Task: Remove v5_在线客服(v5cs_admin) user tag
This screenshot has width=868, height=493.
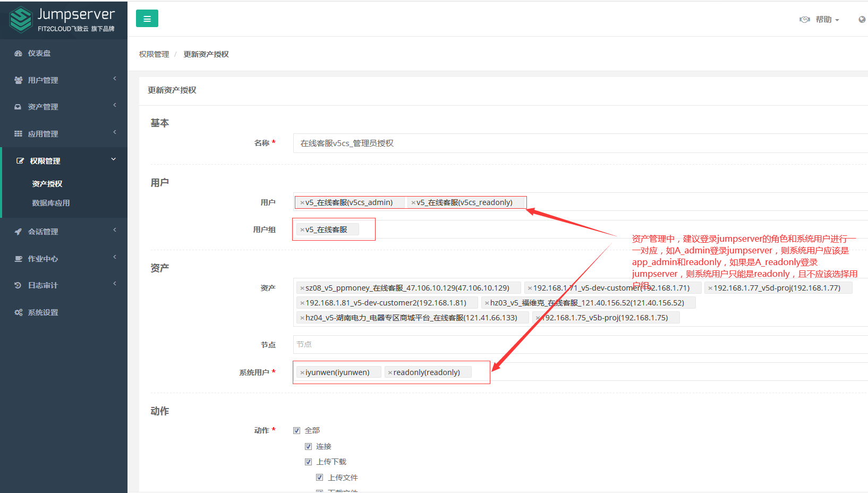Action: tap(302, 202)
